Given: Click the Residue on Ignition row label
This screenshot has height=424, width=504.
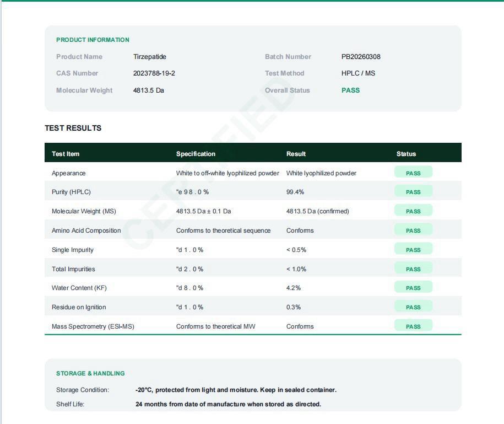Looking at the screenshot, I should tap(79, 307).
